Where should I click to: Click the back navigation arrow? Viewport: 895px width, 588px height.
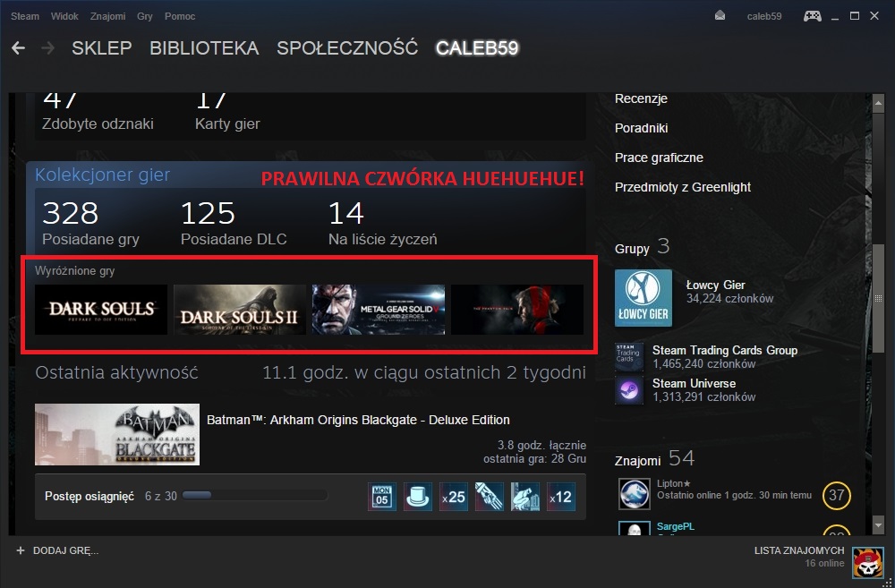[18, 48]
